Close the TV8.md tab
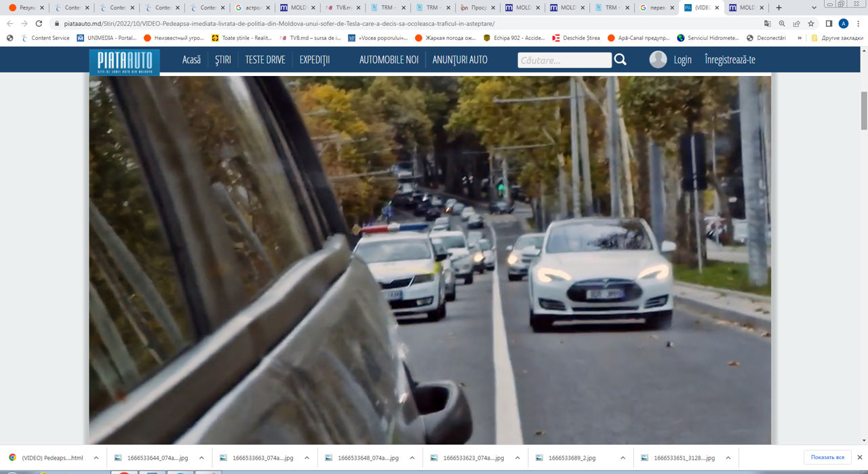This screenshot has width=868, height=474. pos(358,7)
